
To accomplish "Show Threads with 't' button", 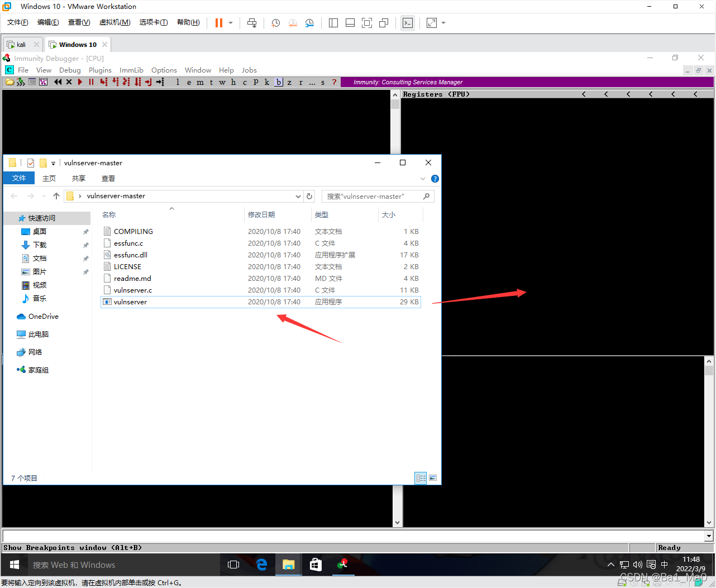I will tap(212, 82).
